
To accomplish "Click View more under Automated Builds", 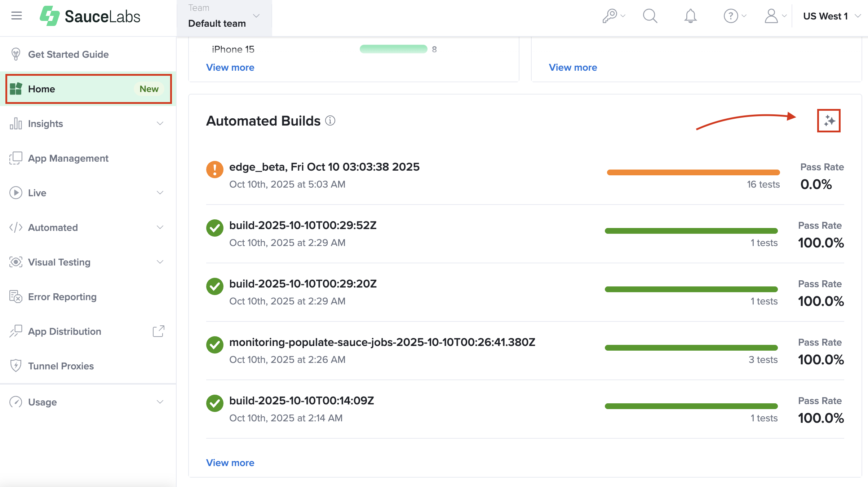I will point(230,462).
